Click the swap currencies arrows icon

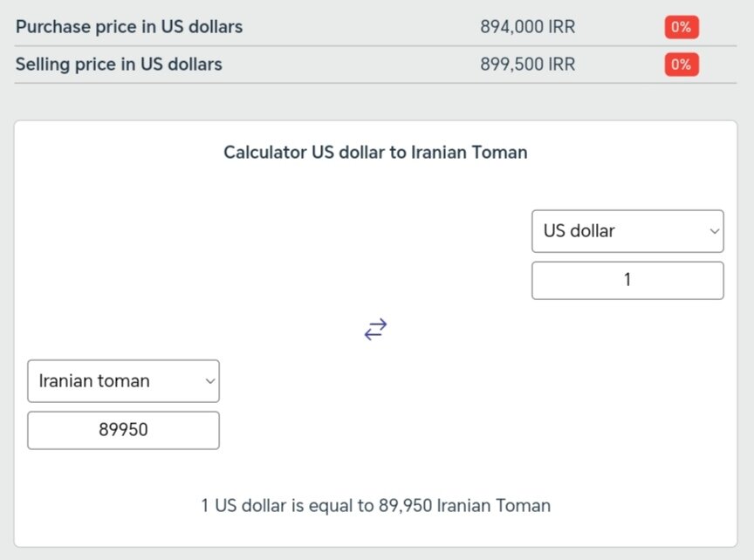(375, 330)
